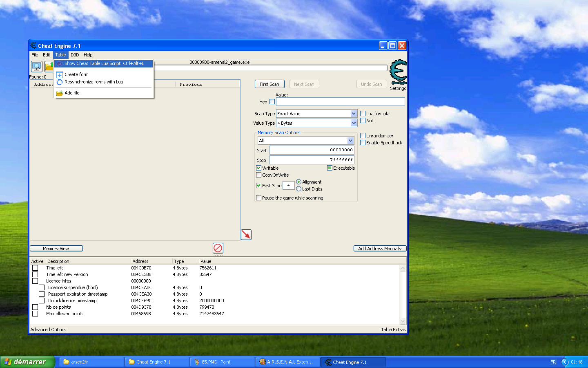Select the value 2000000000 of Unlock licence timestamp
This screenshot has height=368, width=588.
[x=212, y=301]
